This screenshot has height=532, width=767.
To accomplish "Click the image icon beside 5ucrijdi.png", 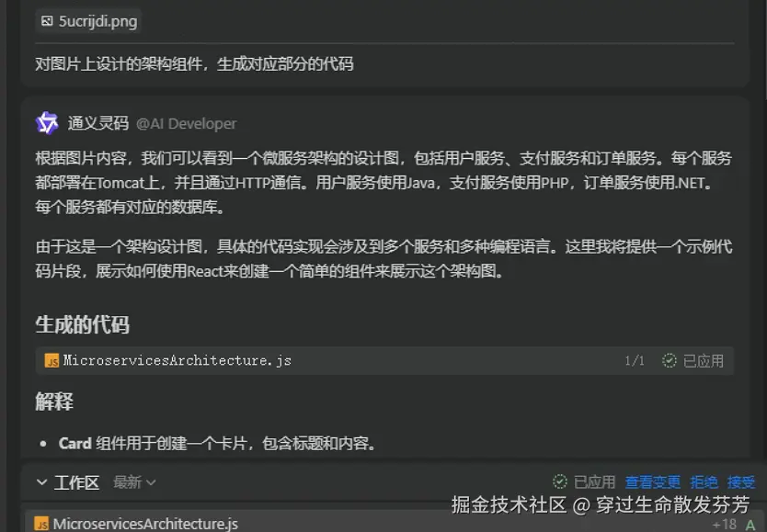I will pyautogui.click(x=47, y=21).
